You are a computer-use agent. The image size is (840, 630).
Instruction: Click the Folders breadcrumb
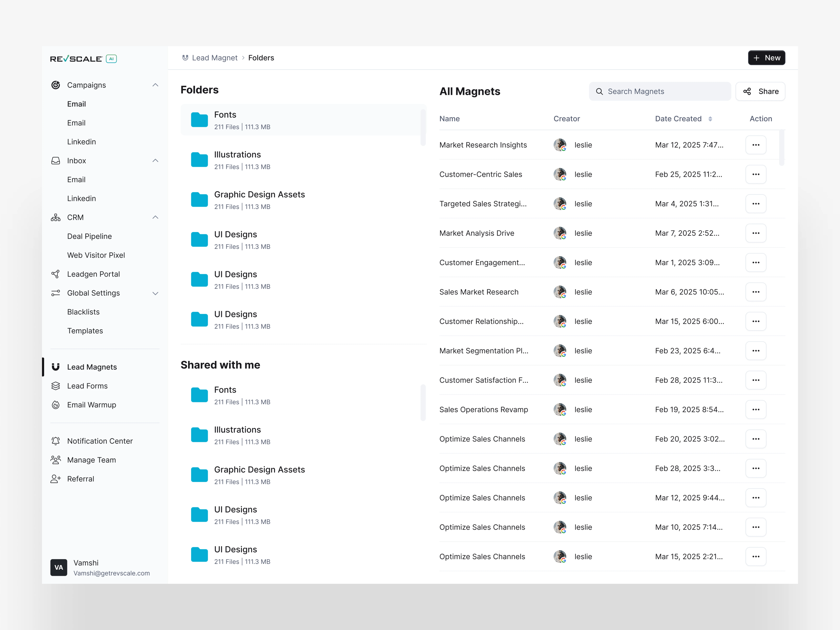click(261, 58)
